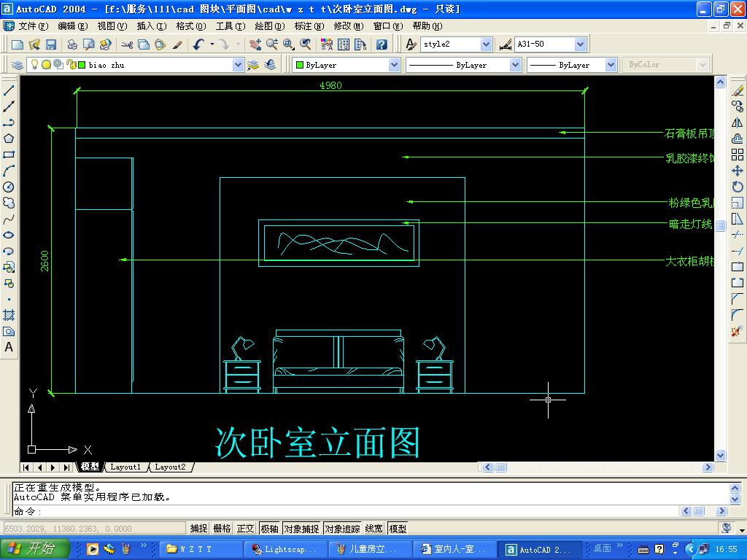This screenshot has height=560, width=747.
Task: Open the ByLayer color dropdown
Action: tap(394, 65)
